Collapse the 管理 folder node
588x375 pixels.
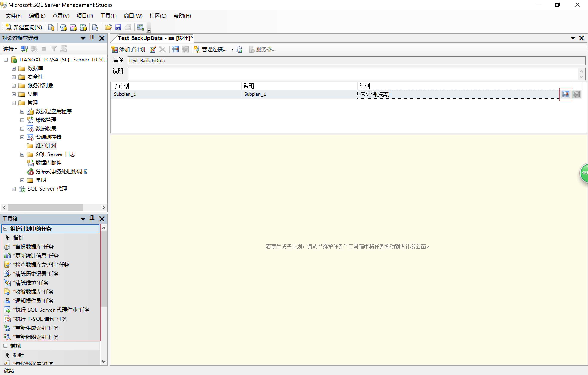pos(14,103)
